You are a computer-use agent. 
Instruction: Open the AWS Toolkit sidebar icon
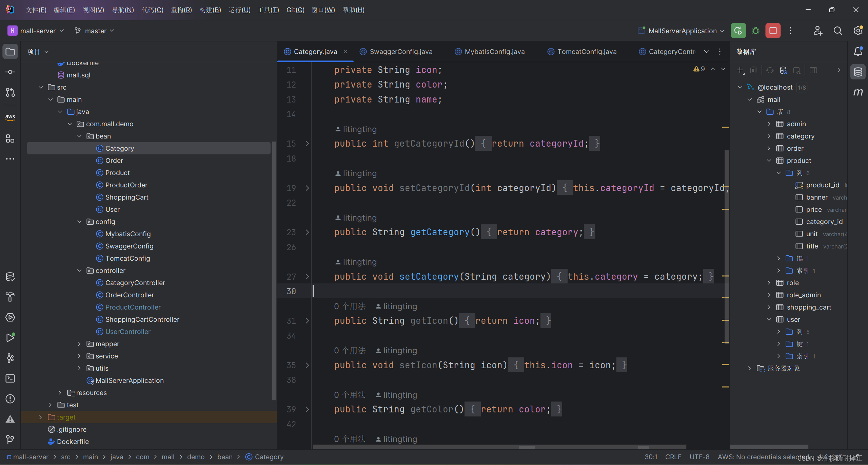pyautogui.click(x=10, y=117)
